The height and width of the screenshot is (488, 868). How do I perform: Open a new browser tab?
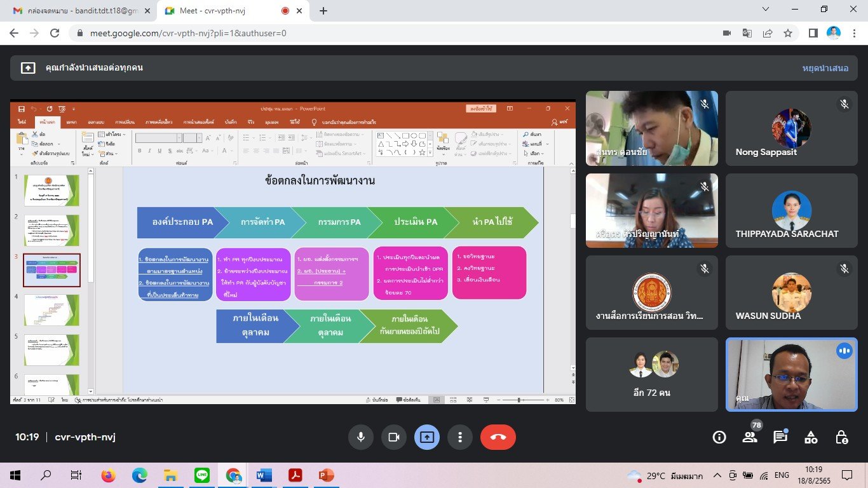click(323, 11)
